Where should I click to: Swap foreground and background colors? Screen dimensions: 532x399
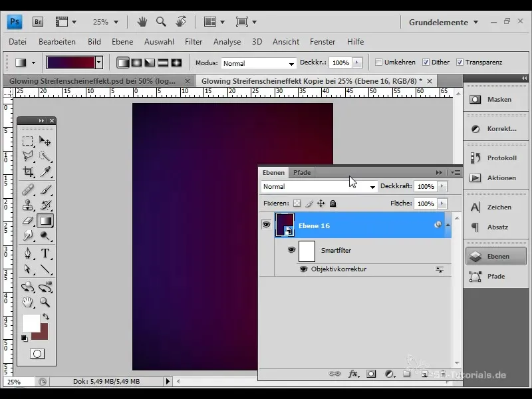(46, 317)
